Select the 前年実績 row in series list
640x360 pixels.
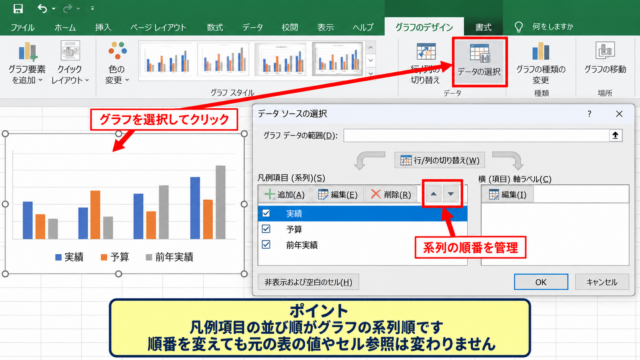[363, 244]
